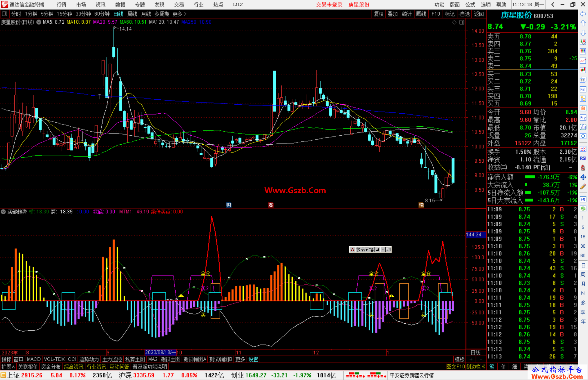Select the pencil drawing tool in sidebar
Image resolution: width=588 pixels, height=380 pixels.
point(583,187)
